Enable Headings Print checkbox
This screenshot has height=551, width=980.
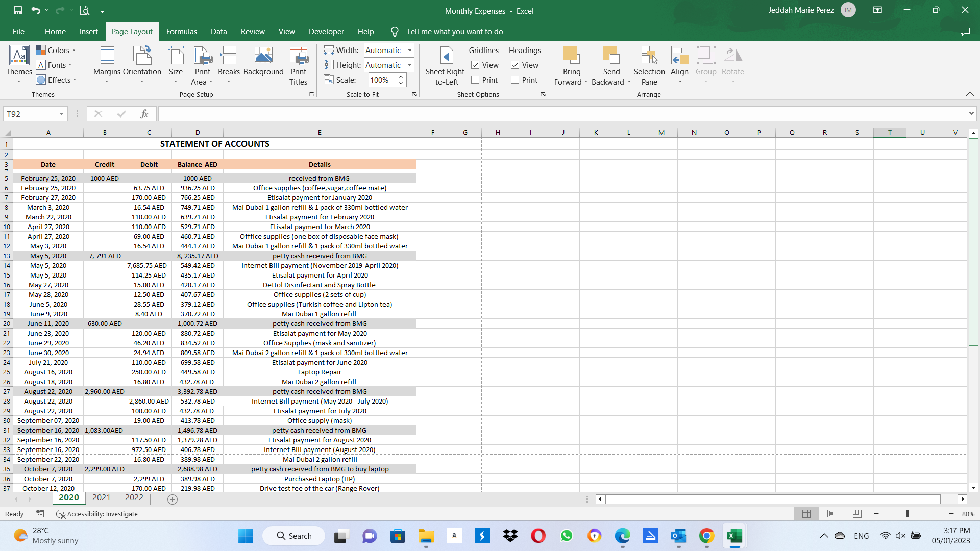tap(515, 80)
